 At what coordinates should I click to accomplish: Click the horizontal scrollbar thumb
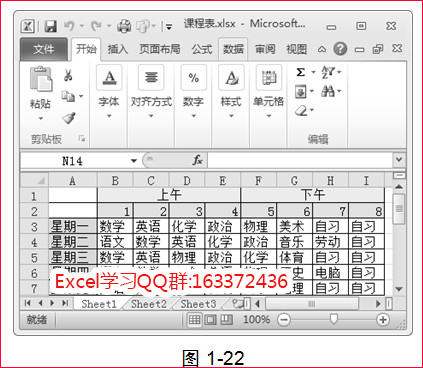[x=311, y=304]
